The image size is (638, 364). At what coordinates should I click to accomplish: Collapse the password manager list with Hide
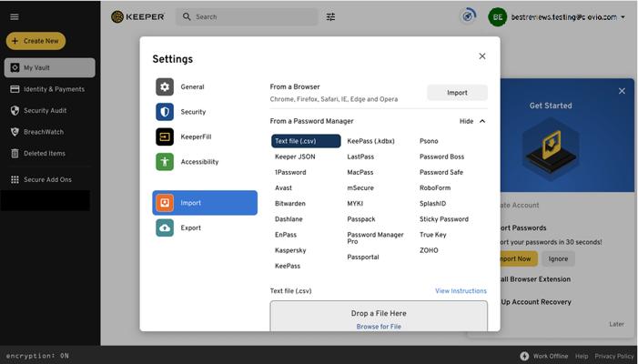[x=472, y=121]
